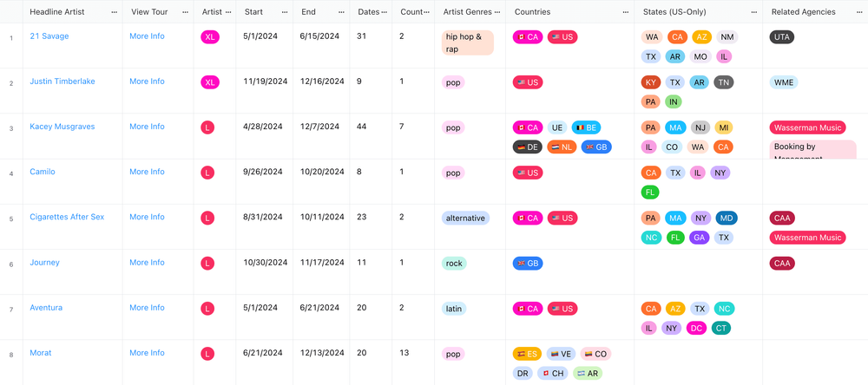Click KY state tag in Justin Timberlake row
Screen dimensions: 868x385
pos(651,82)
